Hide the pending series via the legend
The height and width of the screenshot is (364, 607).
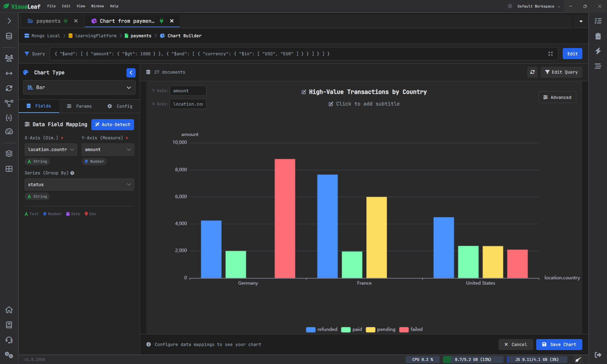pyautogui.click(x=381, y=330)
